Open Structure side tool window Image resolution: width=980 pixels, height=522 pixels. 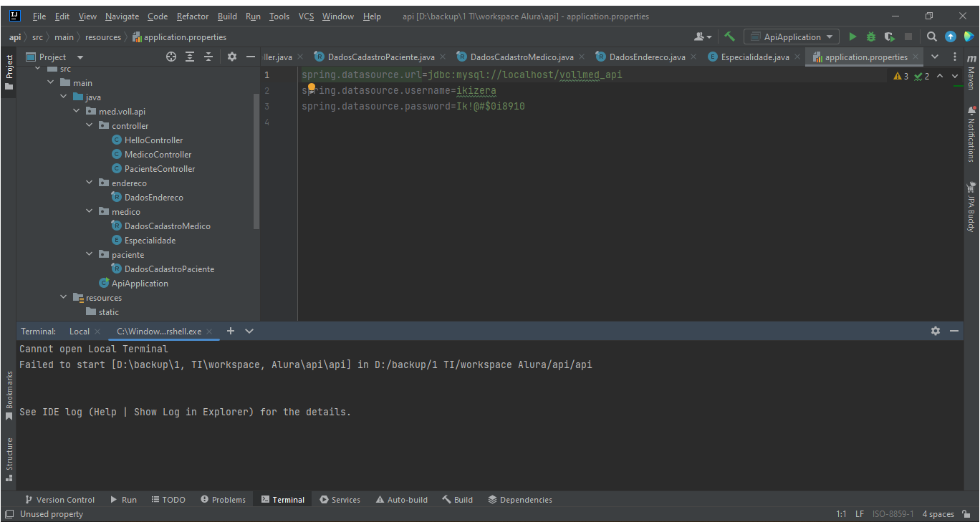pos(9,459)
